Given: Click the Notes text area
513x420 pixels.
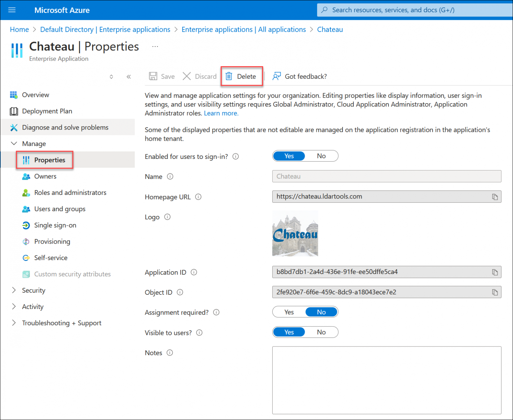Looking at the screenshot, I should [x=386, y=380].
